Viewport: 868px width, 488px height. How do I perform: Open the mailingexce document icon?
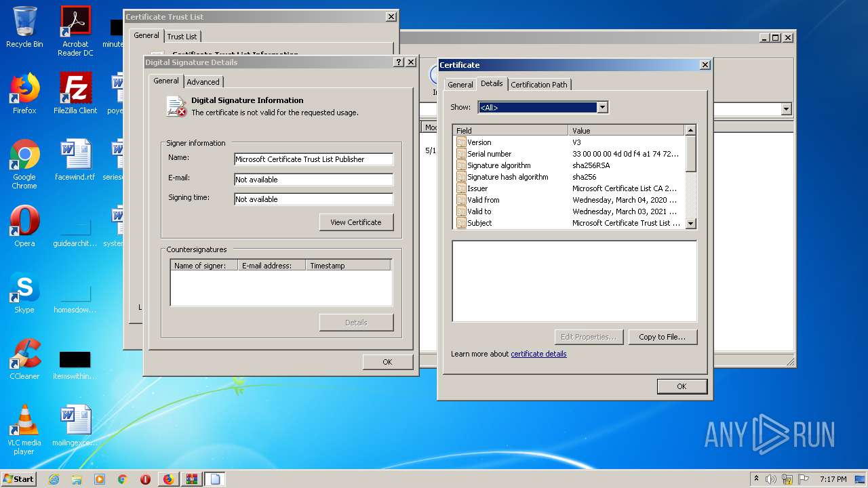[75, 426]
